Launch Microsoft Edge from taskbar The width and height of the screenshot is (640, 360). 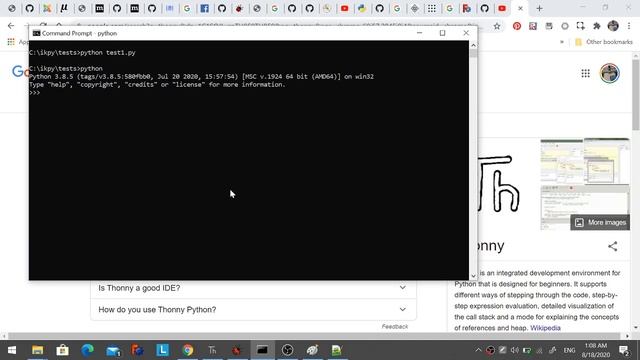87,350
